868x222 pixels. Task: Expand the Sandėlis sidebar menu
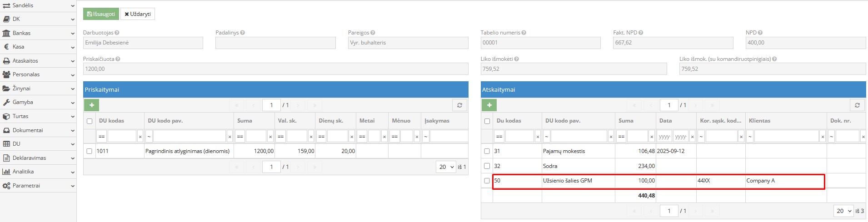(38, 5)
